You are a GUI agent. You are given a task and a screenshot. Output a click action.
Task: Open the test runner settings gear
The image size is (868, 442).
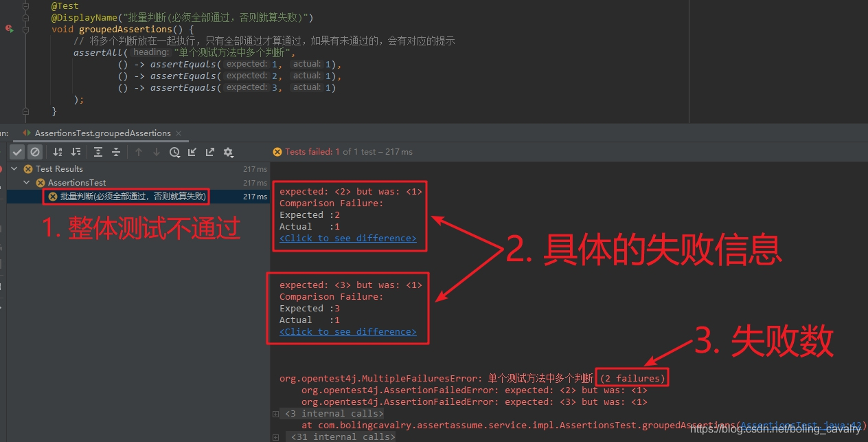point(228,152)
